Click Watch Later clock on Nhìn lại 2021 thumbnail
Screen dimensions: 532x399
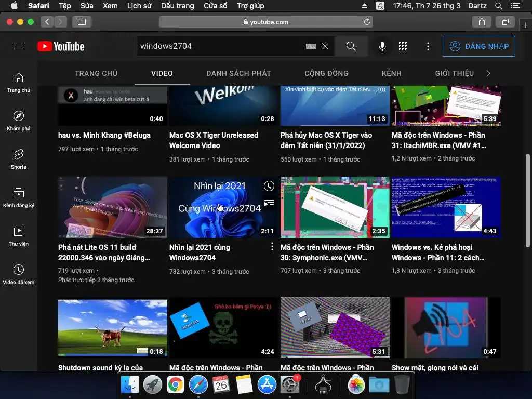click(x=269, y=186)
